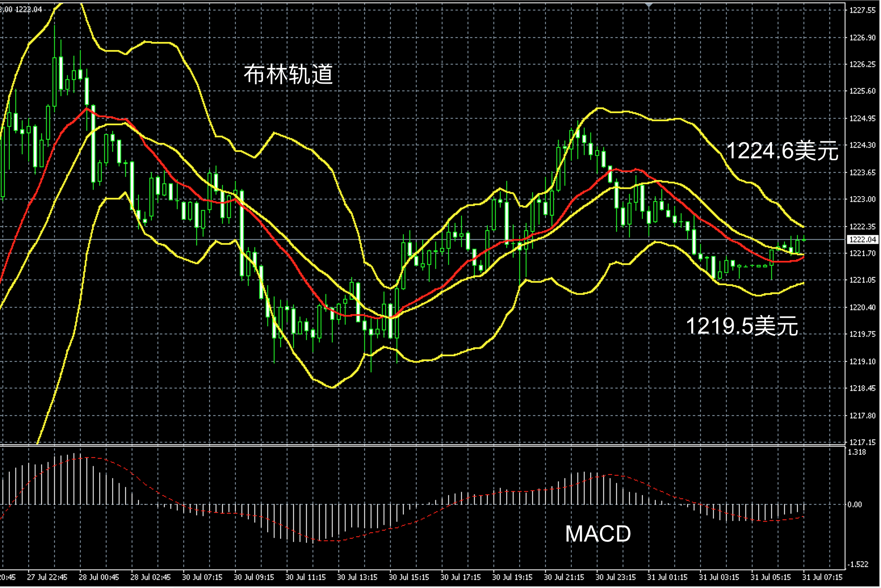Click the 28 Jul 02:45 time label
881x588 pixels.
tap(150, 577)
